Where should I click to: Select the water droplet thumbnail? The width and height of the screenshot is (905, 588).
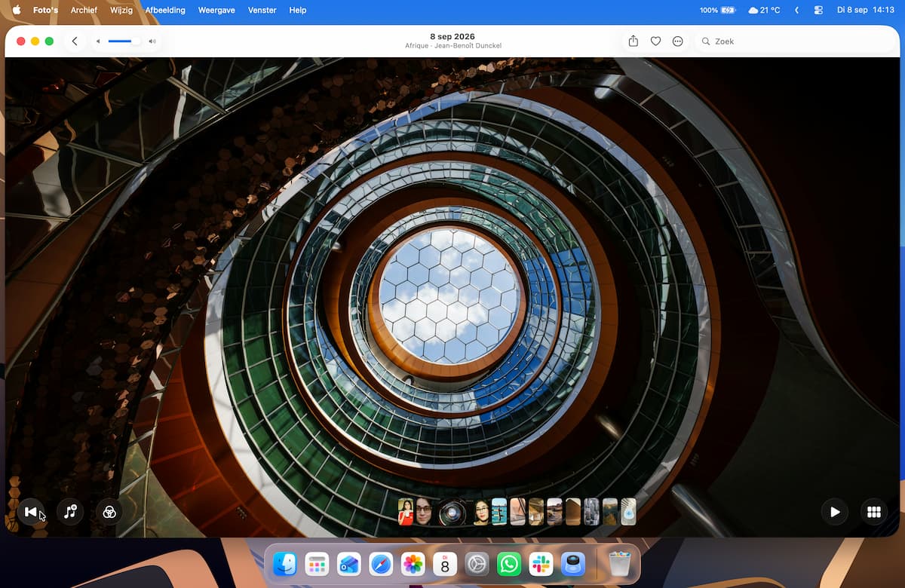(x=628, y=512)
